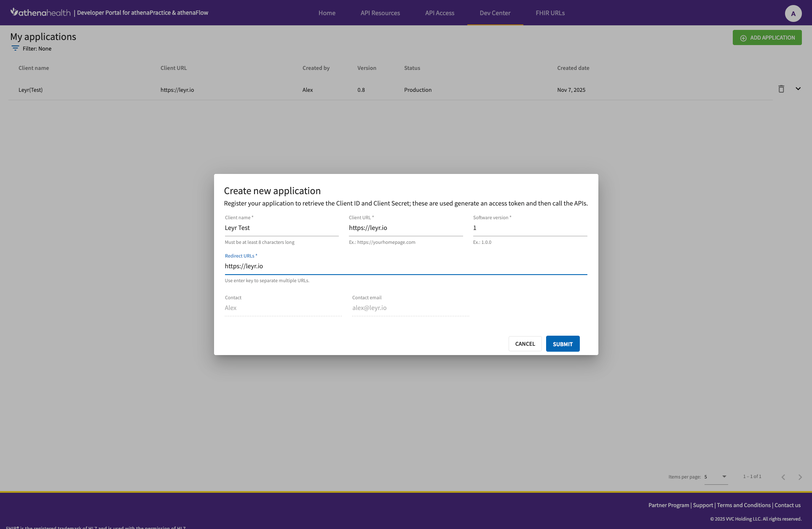This screenshot has height=529, width=812.
Task: Open the Terms and Conditions link
Action: click(x=743, y=505)
